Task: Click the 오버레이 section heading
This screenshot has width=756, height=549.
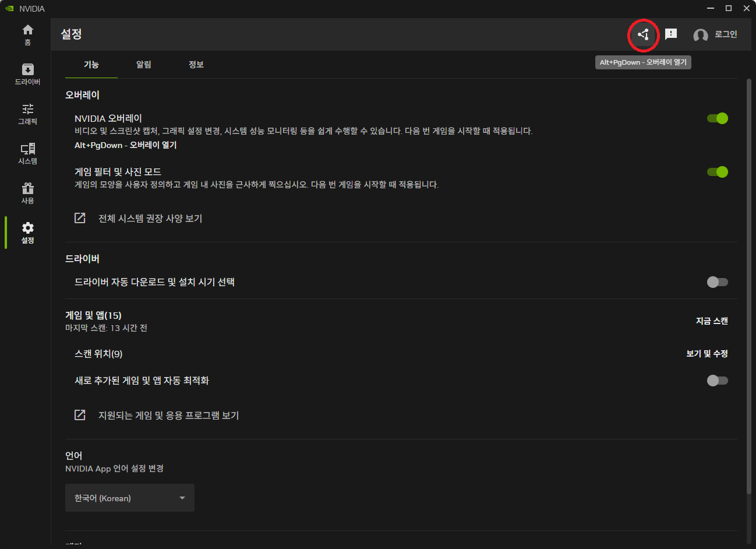Action: [x=82, y=95]
